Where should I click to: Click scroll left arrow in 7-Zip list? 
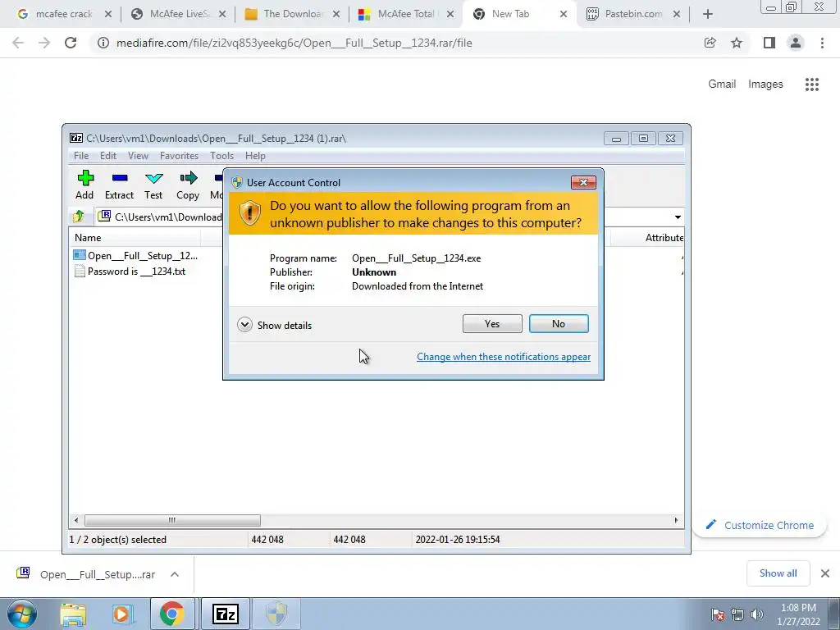(76, 520)
